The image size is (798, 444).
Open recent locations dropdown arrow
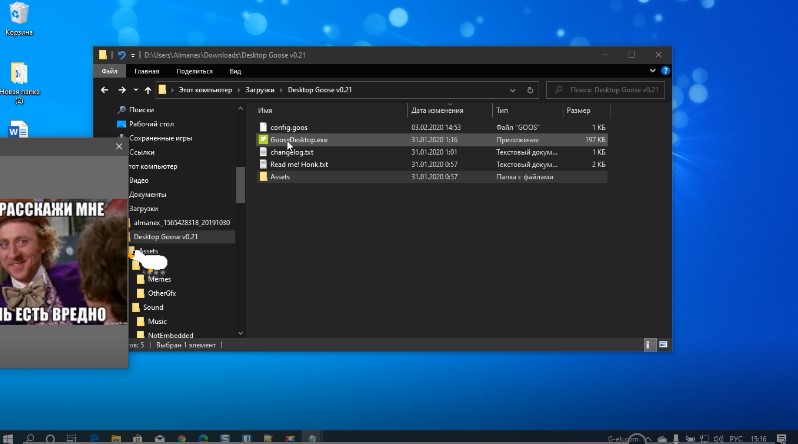(x=135, y=90)
